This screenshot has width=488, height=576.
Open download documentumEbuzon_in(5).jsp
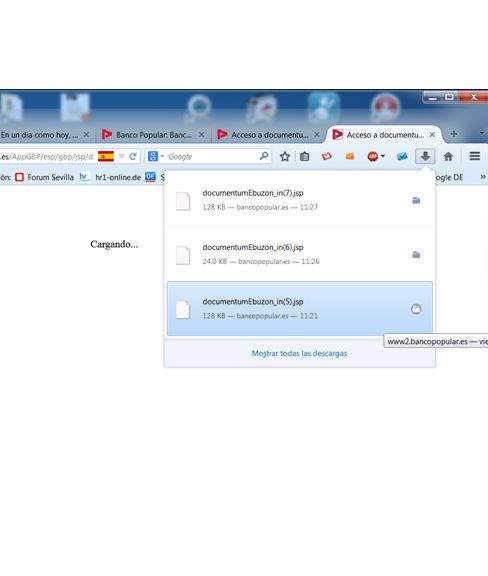click(x=299, y=309)
